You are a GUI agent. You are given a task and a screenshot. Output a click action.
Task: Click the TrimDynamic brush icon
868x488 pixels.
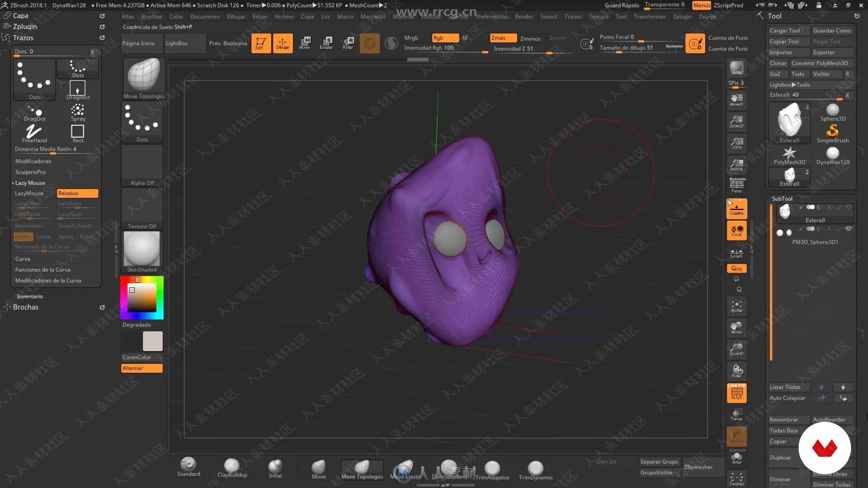(x=535, y=467)
